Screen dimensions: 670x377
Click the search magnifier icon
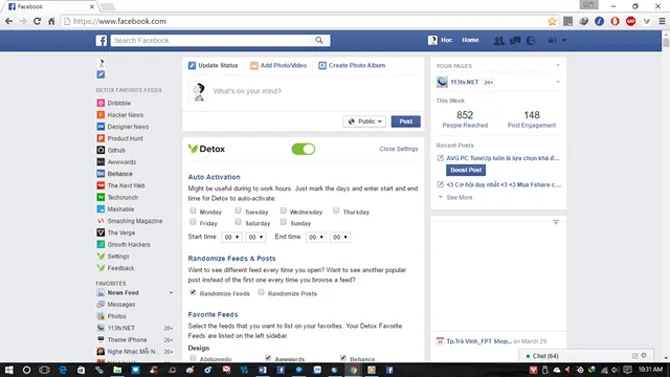[x=319, y=40]
